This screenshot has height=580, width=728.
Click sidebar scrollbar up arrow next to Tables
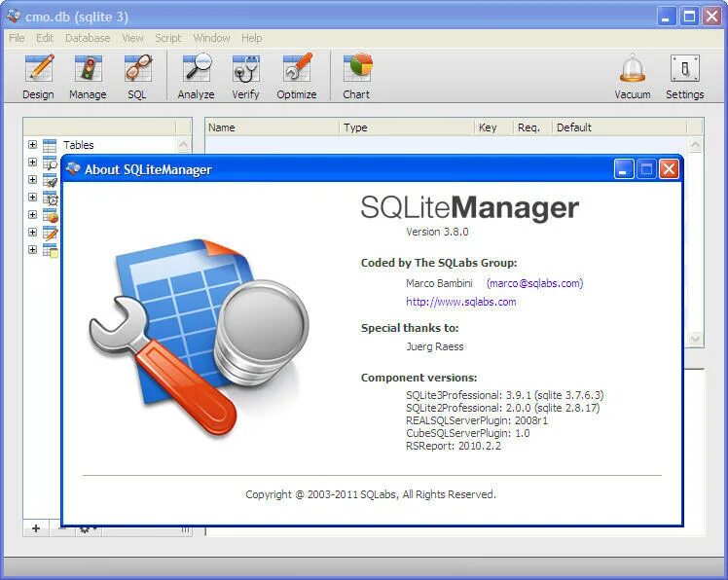[183, 144]
